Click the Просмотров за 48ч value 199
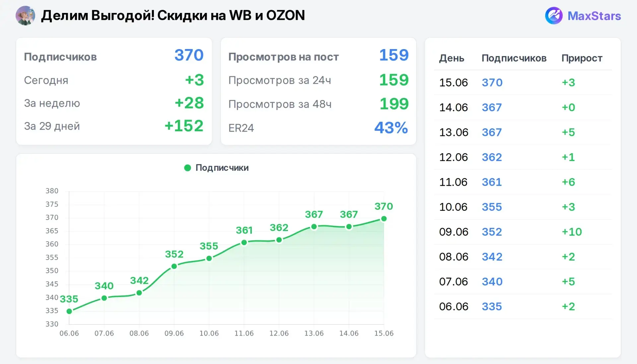This screenshot has width=637, height=364. (x=394, y=104)
